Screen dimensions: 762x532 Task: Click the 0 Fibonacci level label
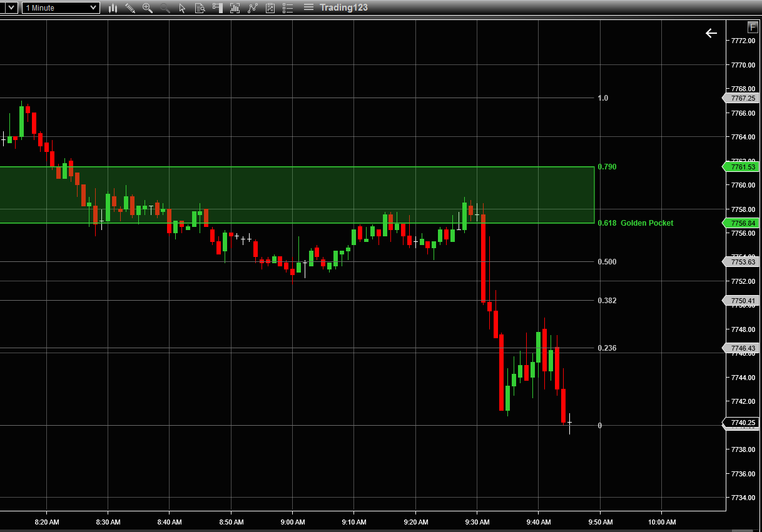(x=600, y=426)
